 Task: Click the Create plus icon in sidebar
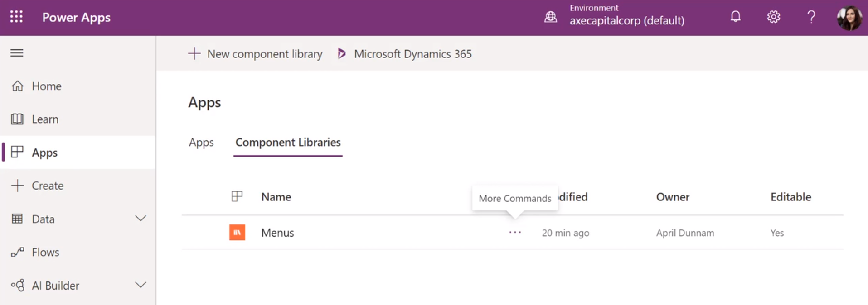pyautogui.click(x=17, y=186)
